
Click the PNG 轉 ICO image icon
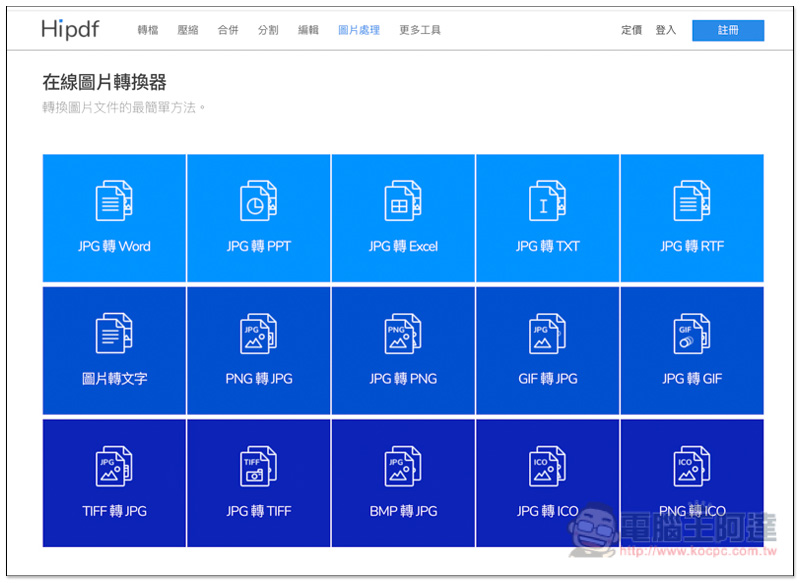click(692, 466)
